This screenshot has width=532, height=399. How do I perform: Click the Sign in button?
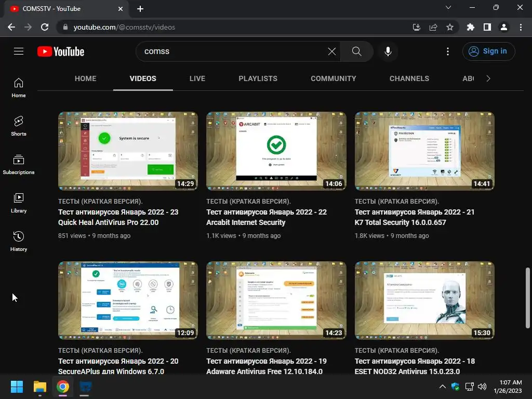pos(488,51)
